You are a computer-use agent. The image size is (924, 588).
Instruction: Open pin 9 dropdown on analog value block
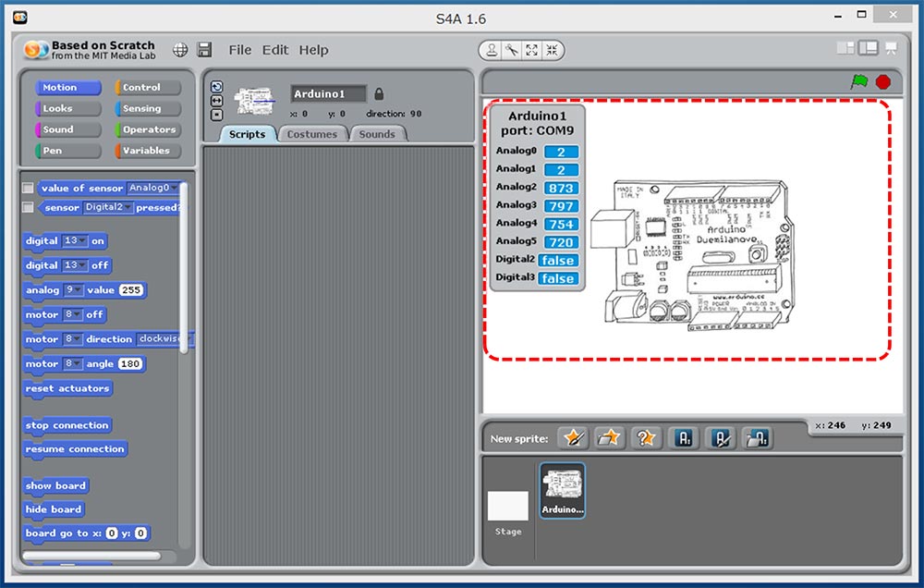[73, 290]
